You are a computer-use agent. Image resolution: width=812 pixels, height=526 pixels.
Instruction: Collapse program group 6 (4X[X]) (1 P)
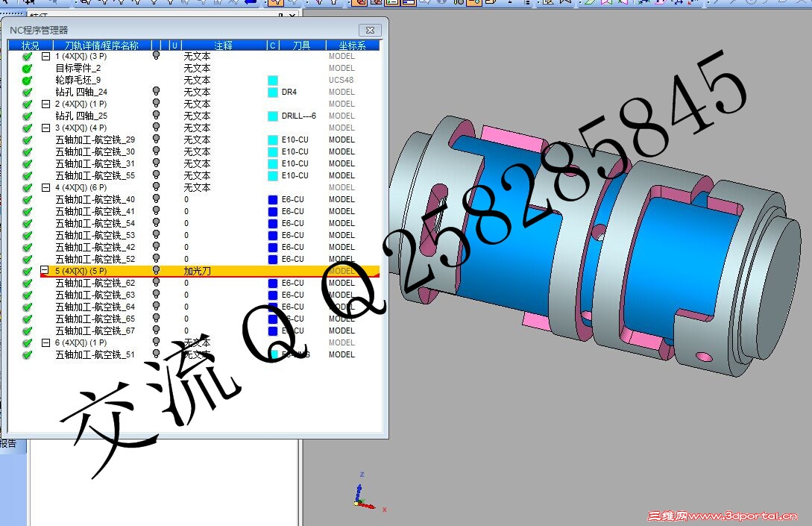(x=45, y=342)
